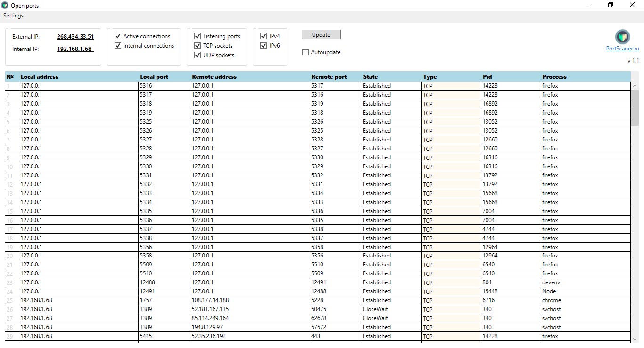Click the devenv process cell
This screenshot has width=644, height=348.
(586, 282)
